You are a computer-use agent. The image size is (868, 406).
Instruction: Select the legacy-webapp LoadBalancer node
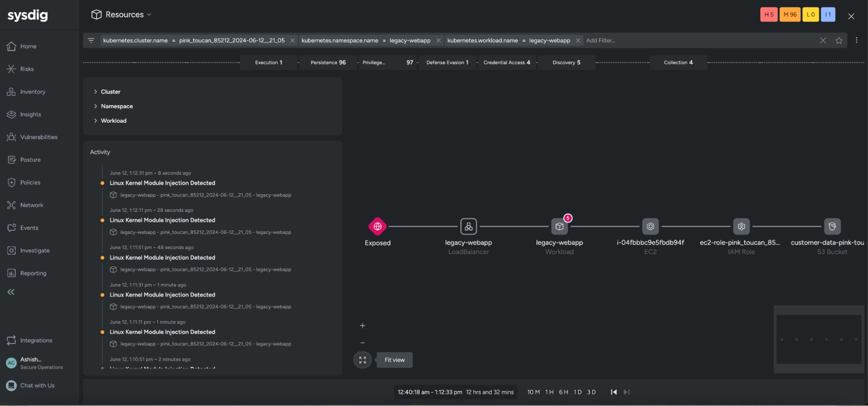point(469,226)
